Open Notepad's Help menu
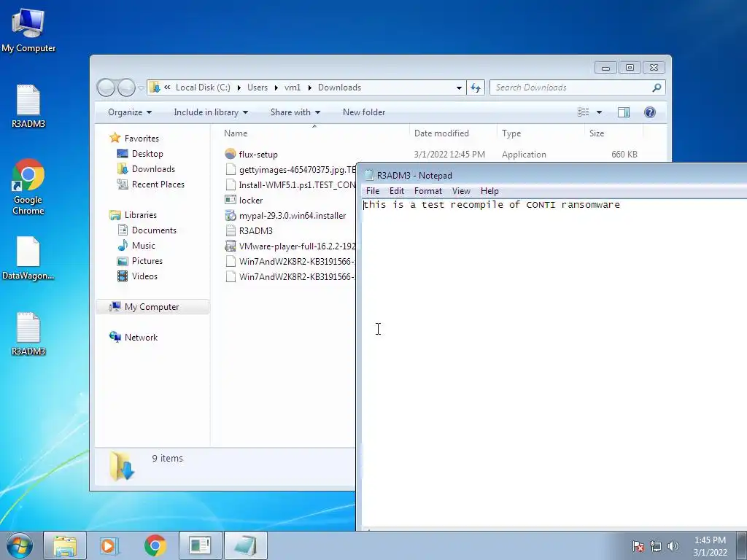 (x=489, y=191)
